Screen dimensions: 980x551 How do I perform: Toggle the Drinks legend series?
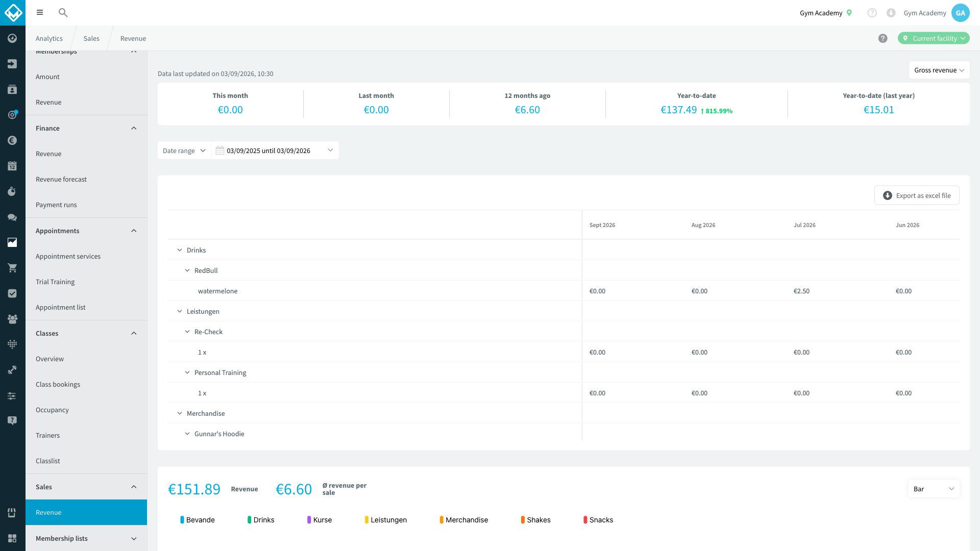[x=261, y=520]
